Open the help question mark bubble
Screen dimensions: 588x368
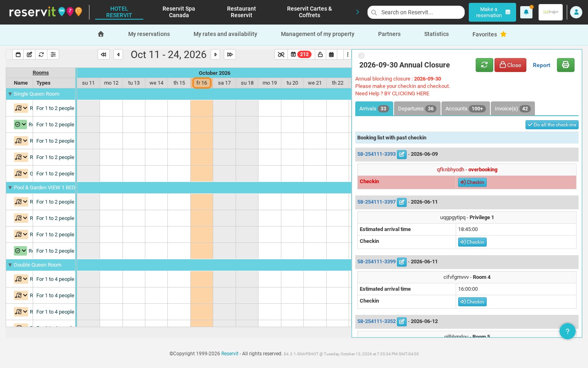pos(568,331)
